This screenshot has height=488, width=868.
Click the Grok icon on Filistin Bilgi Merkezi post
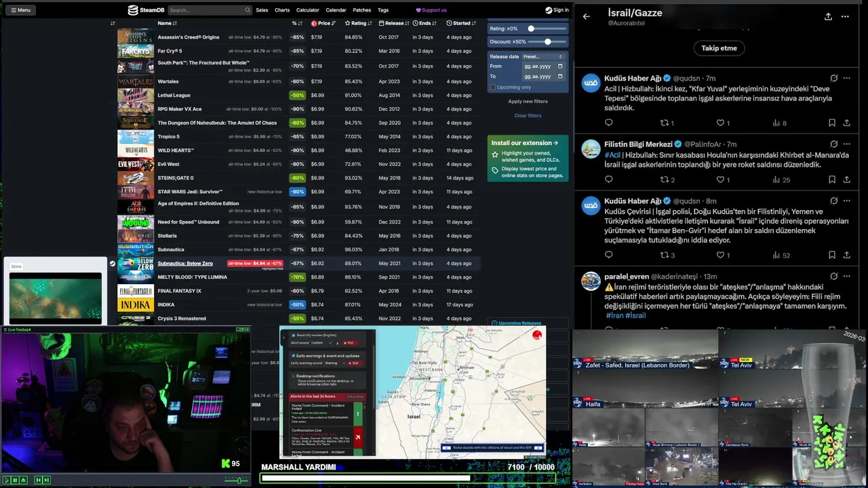pos(833,144)
